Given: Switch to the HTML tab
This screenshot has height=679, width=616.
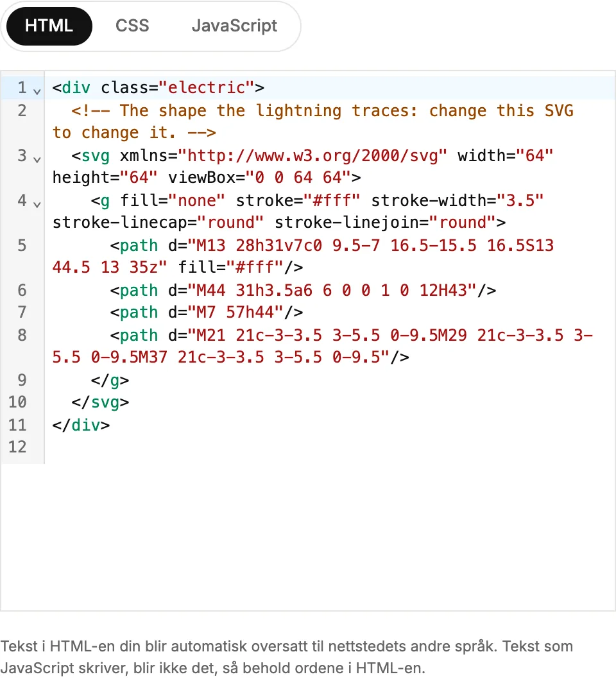Looking at the screenshot, I should click(49, 26).
